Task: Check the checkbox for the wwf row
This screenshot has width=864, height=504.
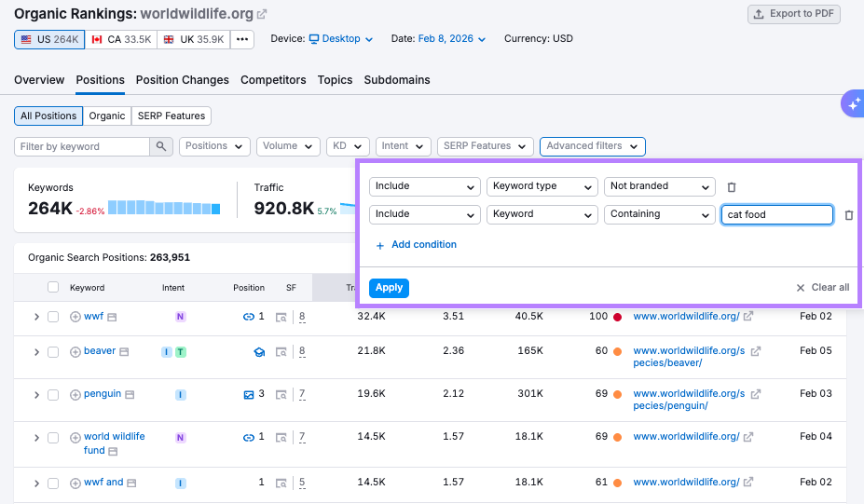Action: pos(53,317)
